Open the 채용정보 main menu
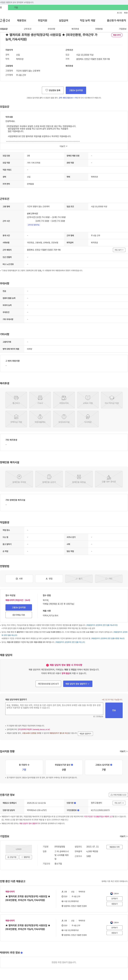The height and width of the screenshot is (980, 128). [x=22, y=20]
